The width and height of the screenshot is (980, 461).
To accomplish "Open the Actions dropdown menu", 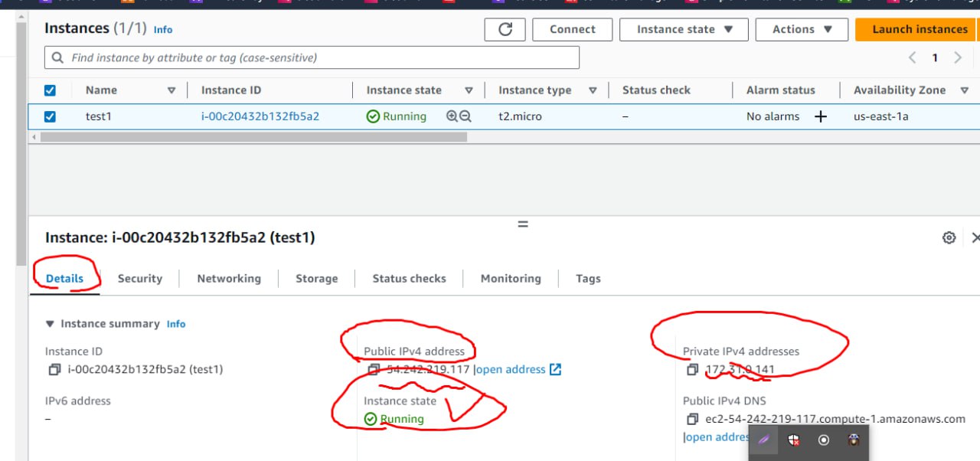I will pos(802,29).
